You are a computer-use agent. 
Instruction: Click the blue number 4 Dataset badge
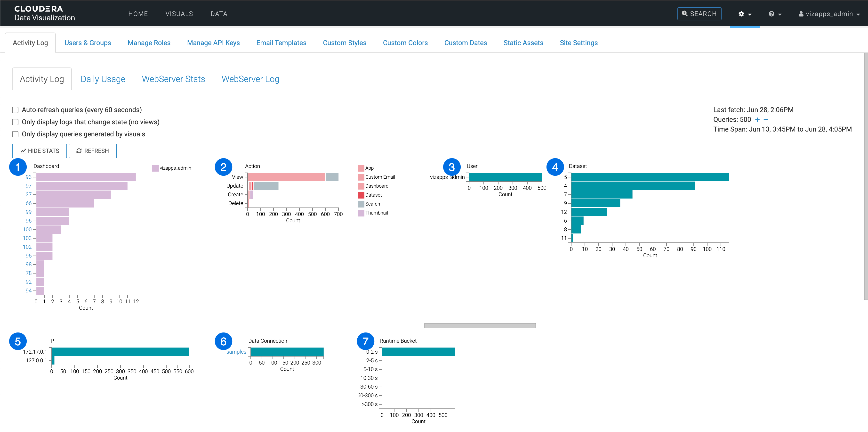click(x=555, y=167)
